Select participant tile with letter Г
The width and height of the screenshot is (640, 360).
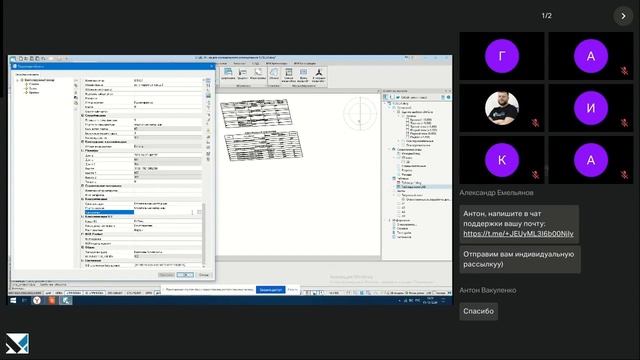(502, 56)
